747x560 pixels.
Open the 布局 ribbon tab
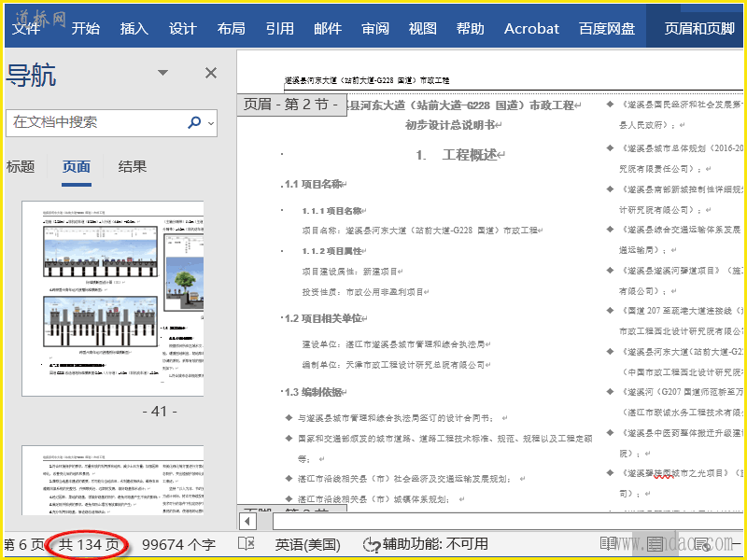coord(231,29)
